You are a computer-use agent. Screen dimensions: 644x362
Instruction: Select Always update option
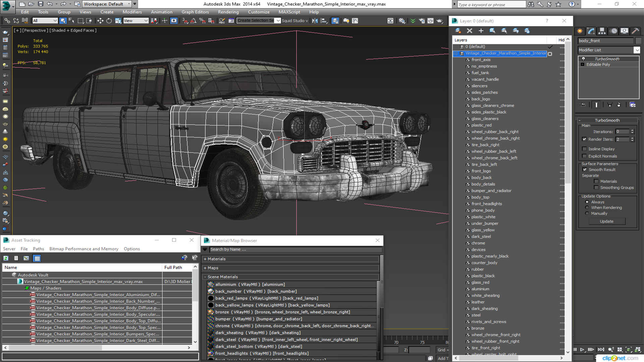587,202
